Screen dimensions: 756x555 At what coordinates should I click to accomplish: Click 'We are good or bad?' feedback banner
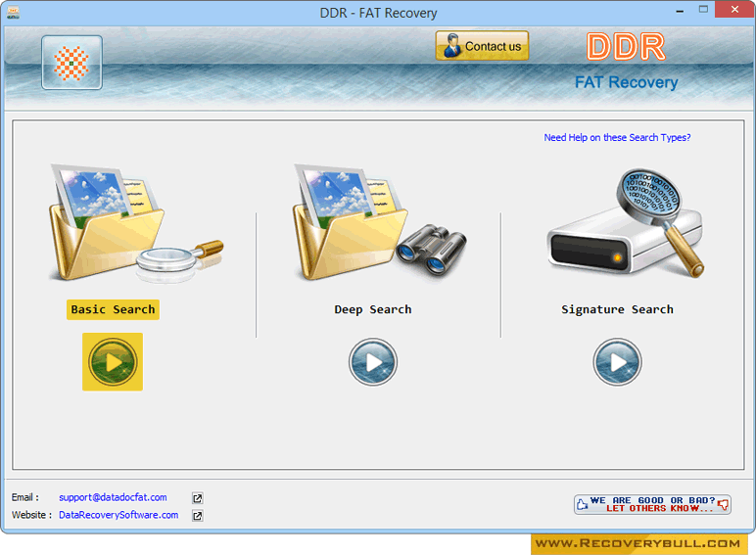(x=652, y=504)
